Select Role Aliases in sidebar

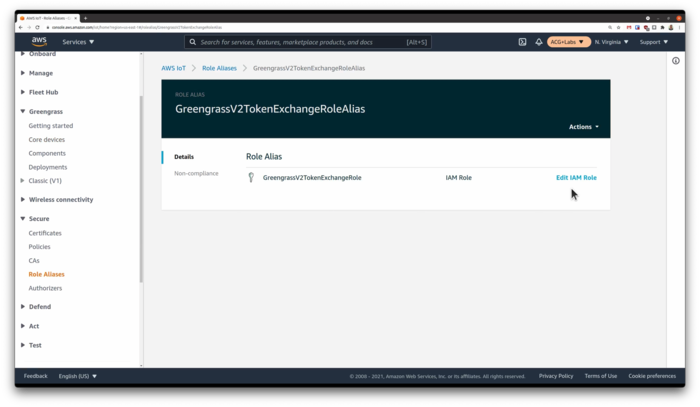(46, 274)
